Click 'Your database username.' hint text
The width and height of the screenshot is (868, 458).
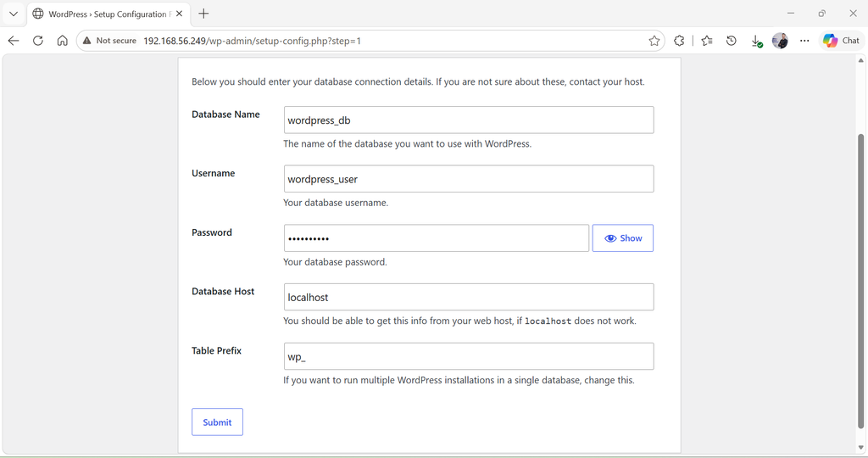(x=336, y=203)
